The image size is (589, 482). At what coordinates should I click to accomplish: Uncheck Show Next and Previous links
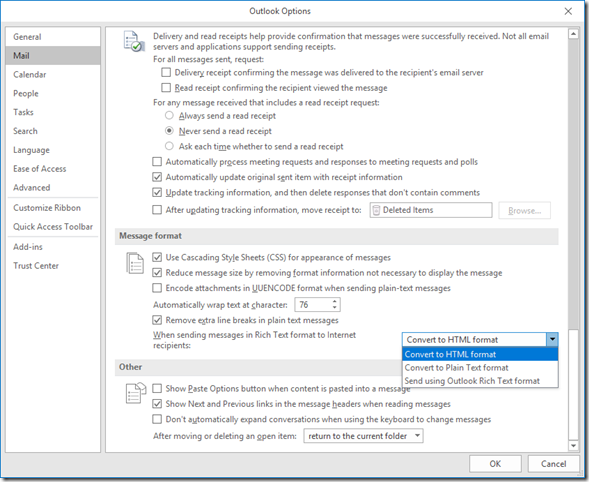coord(157,404)
